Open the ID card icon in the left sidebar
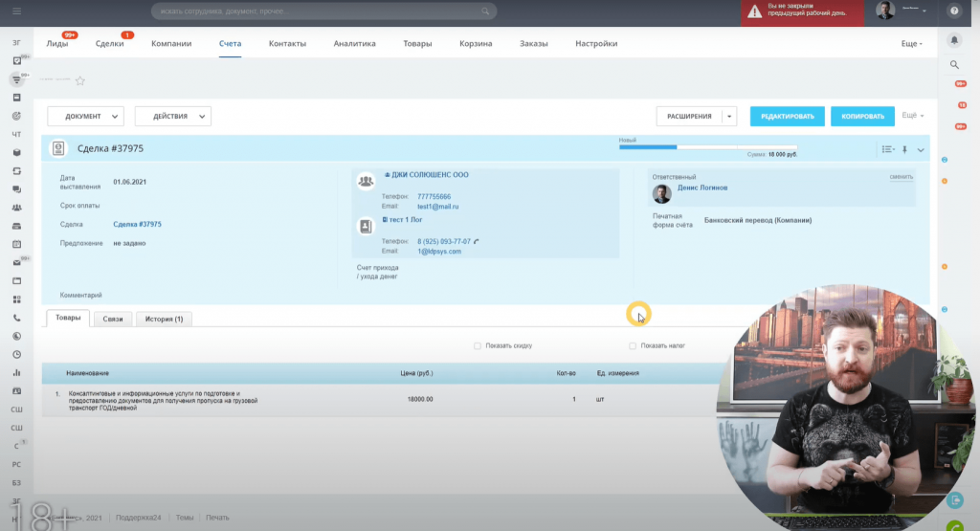This screenshot has width=980, height=531. point(17,391)
